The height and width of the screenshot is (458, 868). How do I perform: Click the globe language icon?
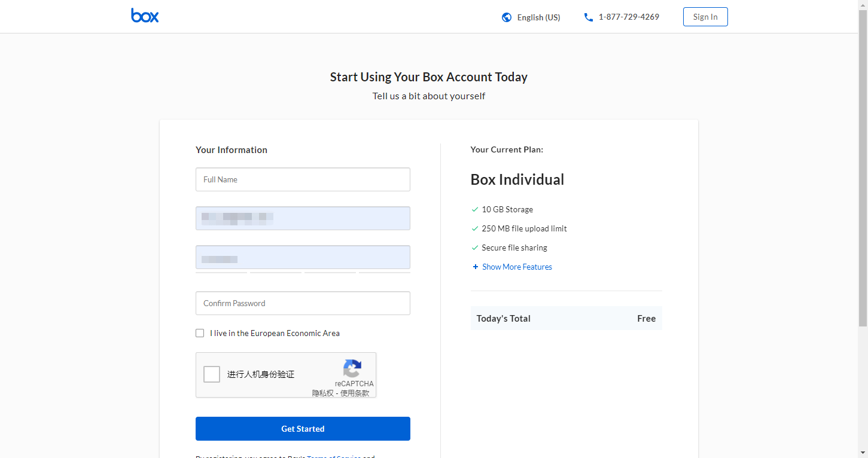(506, 17)
